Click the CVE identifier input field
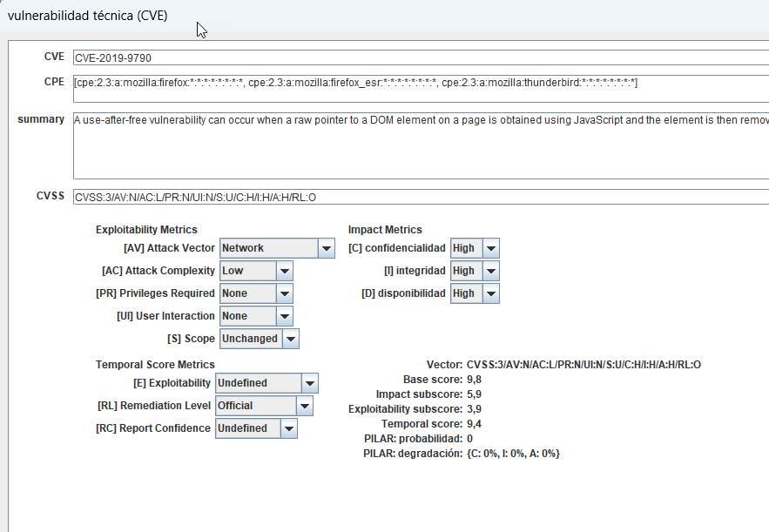 (418, 58)
